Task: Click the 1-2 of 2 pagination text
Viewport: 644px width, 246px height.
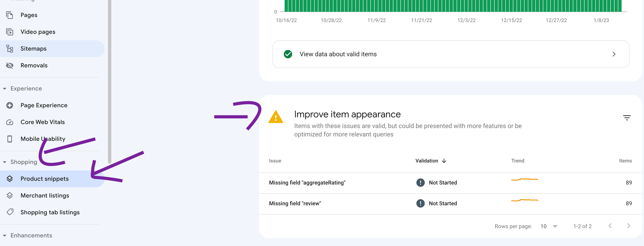Action: tap(582, 226)
